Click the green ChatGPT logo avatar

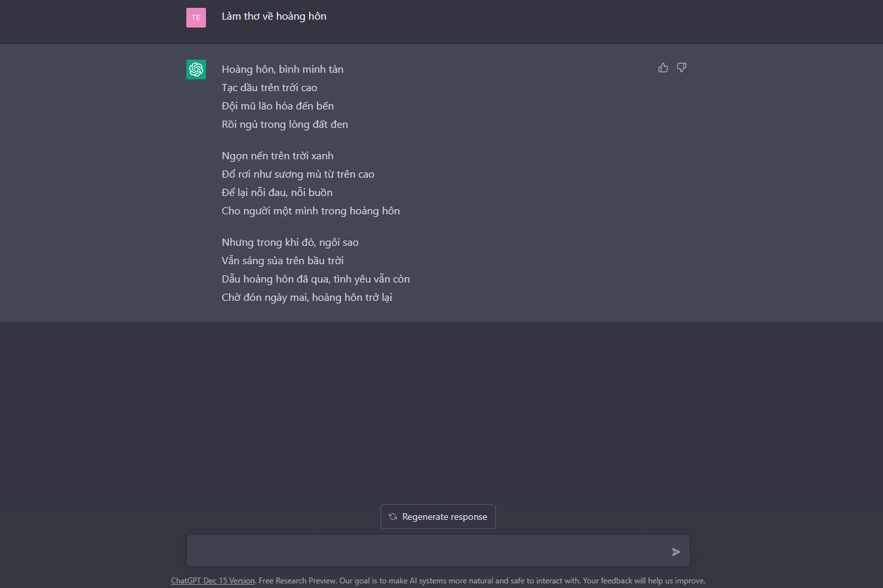pos(196,69)
